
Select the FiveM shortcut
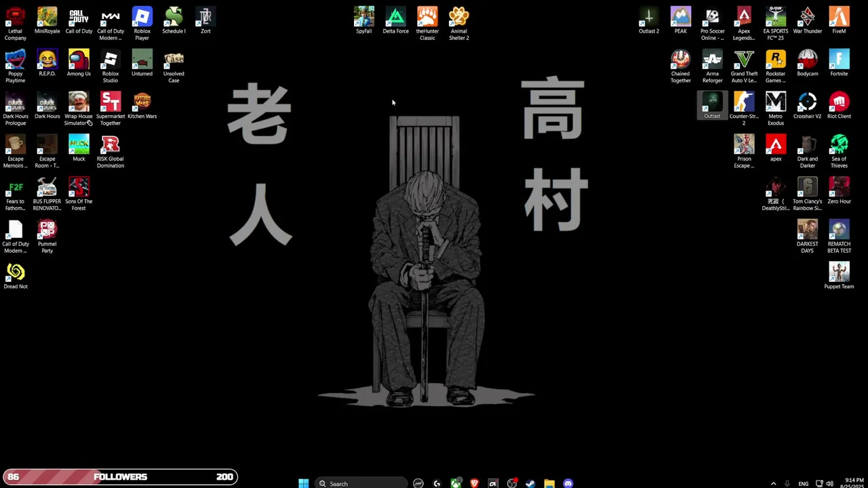point(839,20)
